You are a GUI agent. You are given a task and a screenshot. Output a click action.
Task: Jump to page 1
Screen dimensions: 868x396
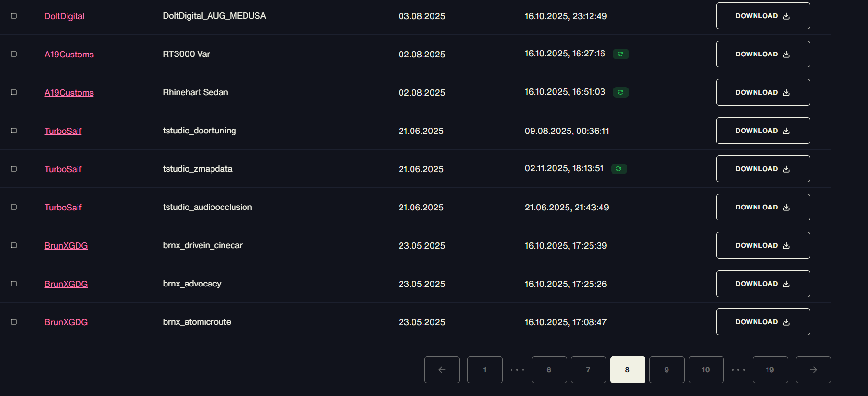point(485,370)
